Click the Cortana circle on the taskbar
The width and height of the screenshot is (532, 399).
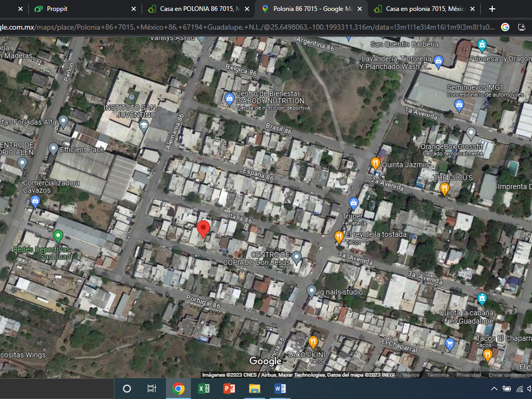tap(127, 388)
